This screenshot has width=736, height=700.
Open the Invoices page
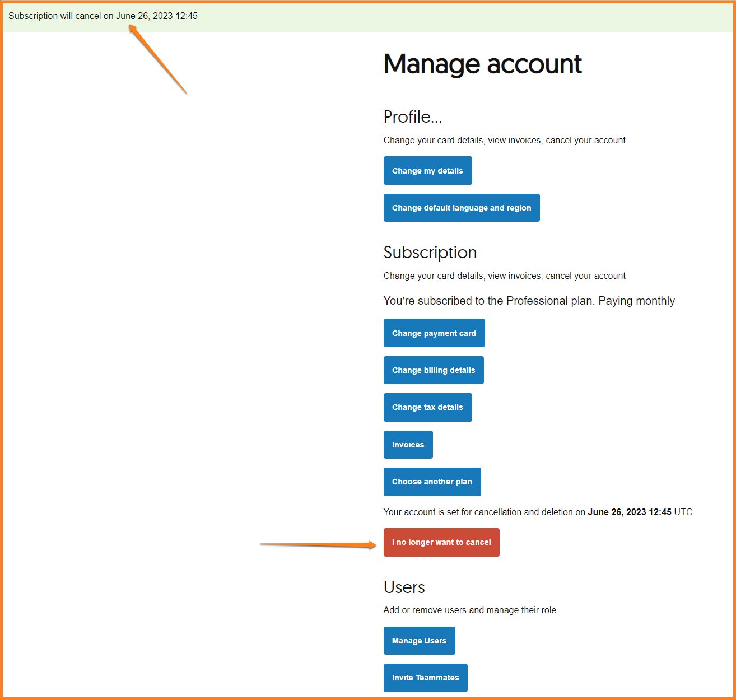(408, 445)
